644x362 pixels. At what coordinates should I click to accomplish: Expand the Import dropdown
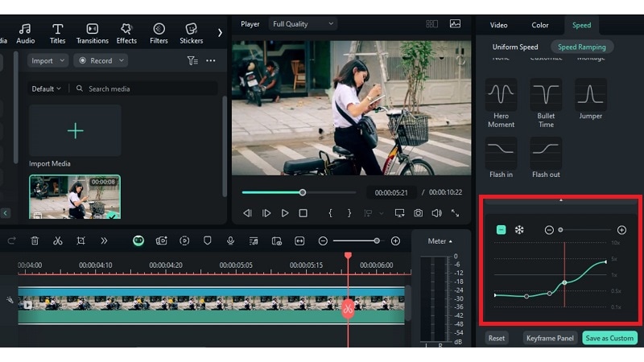pyautogui.click(x=47, y=60)
